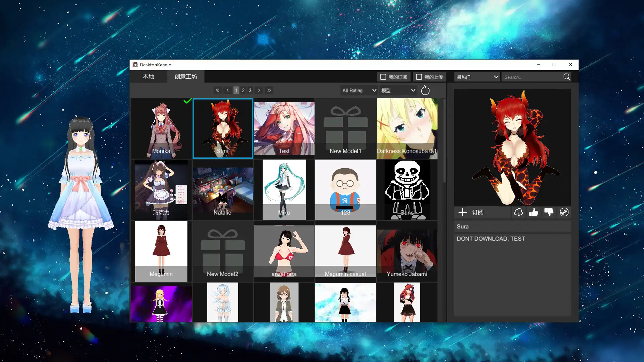Open the 模型 category dropdown
The width and height of the screenshot is (644, 362).
(x=397, y=90)
